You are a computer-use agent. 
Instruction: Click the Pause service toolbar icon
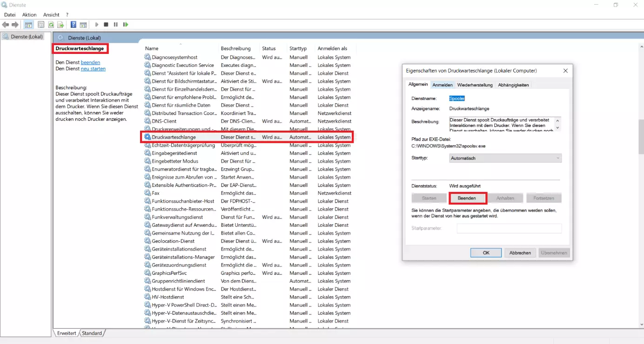115,25
